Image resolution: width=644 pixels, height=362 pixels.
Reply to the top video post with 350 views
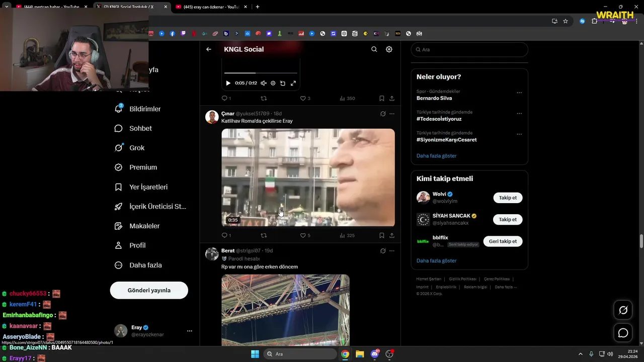226,99
